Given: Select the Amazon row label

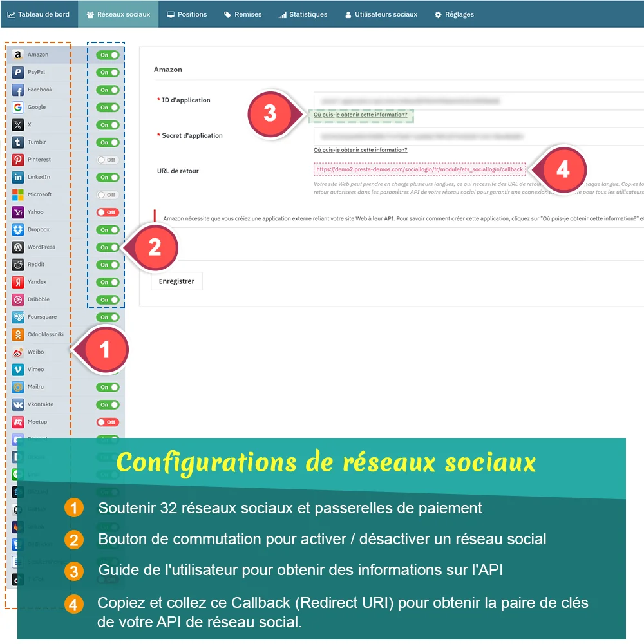Looking at the screenshot, I should 38,55.
